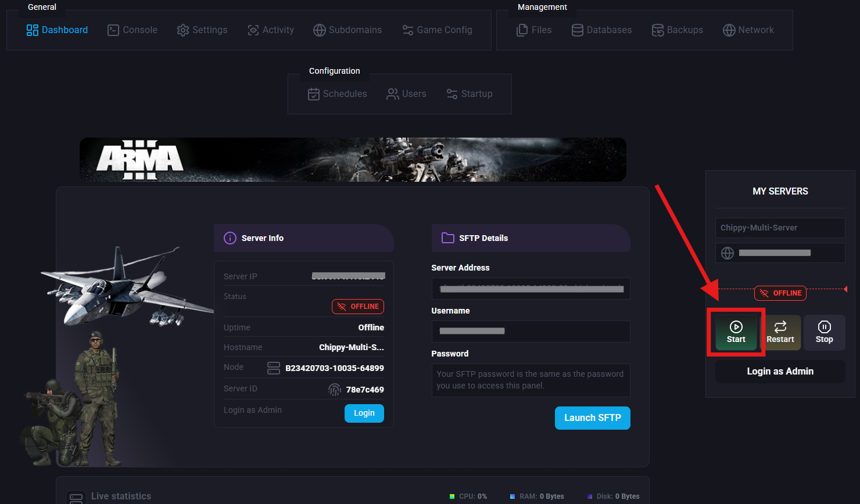
Task: Click the Startup sliders icon
Action: (452, 94)
